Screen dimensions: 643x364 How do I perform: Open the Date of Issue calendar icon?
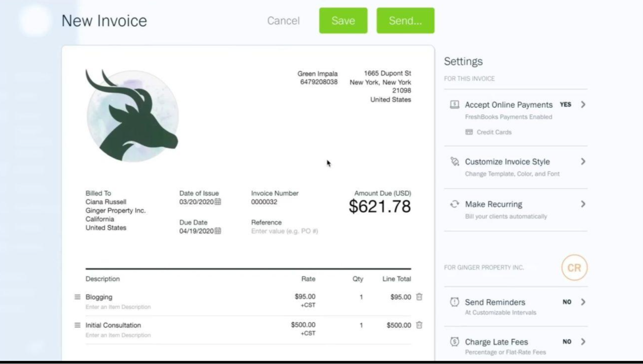click(x=218, y=202)
